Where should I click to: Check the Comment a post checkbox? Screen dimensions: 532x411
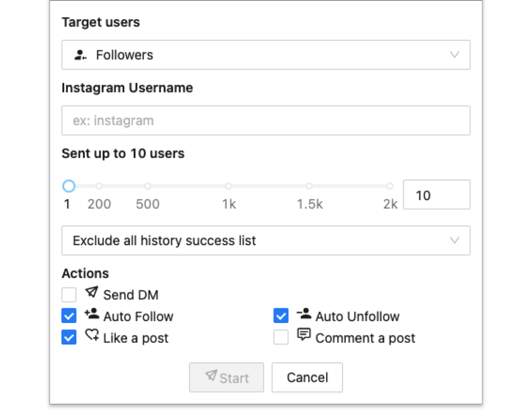tap(281, 338)
